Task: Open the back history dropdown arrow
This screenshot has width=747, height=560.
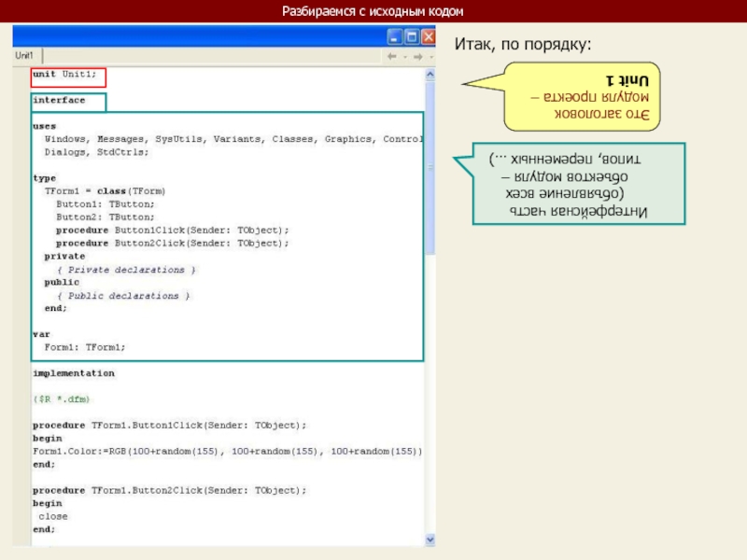Action: 405,57
